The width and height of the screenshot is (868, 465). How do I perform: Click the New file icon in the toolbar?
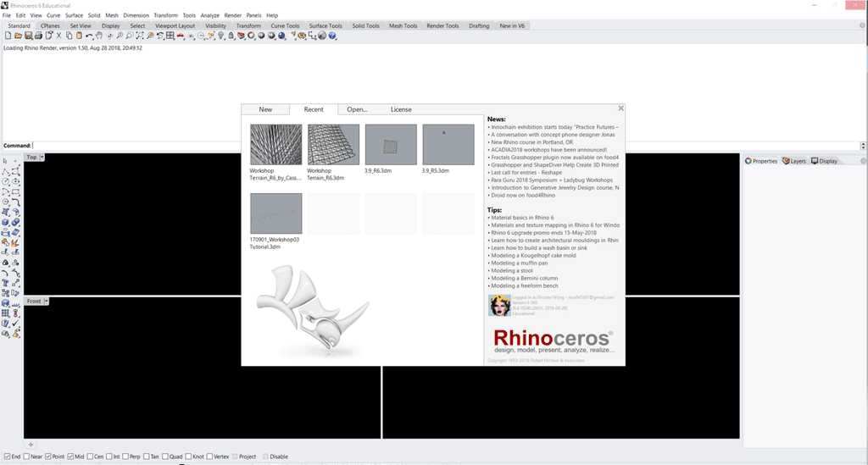(8, 36)
